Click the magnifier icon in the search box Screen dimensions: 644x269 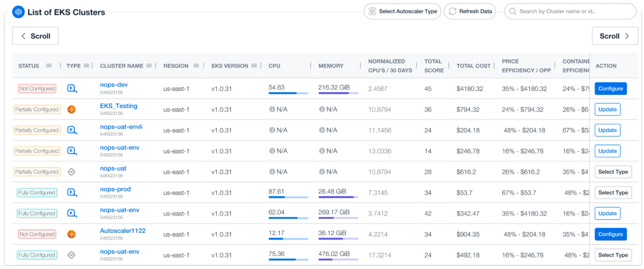pos(513,11)
